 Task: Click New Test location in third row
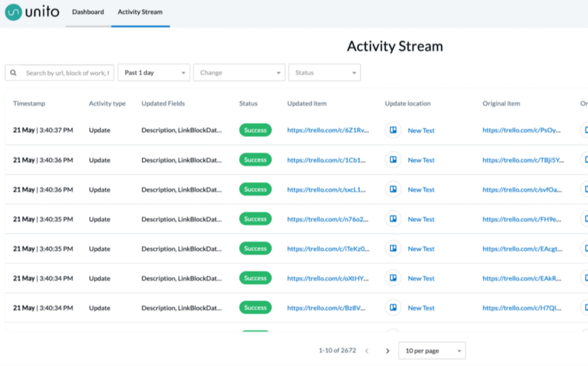pos(421,190)
